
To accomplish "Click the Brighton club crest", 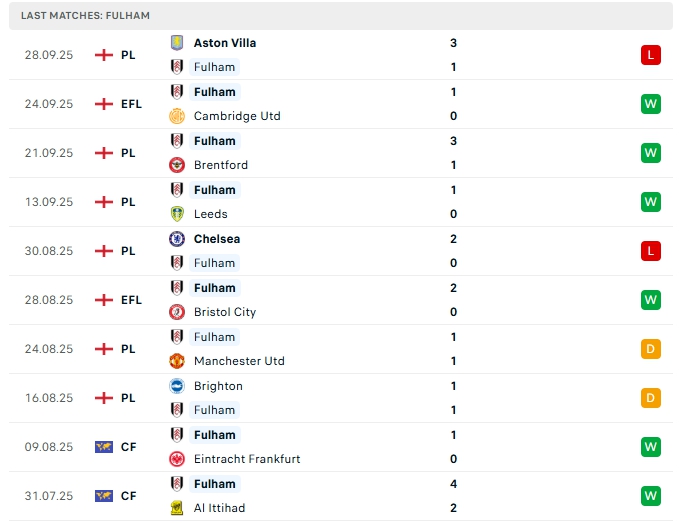I will point(177,386).
